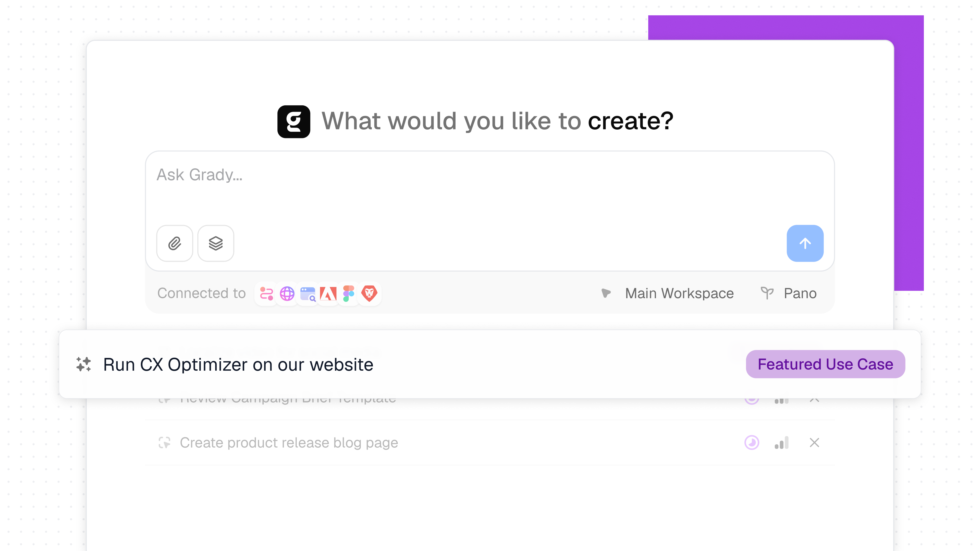Select the pink workflow connector icon
The width and height of the screenshot is (980, 551).
tap(266, 294)
